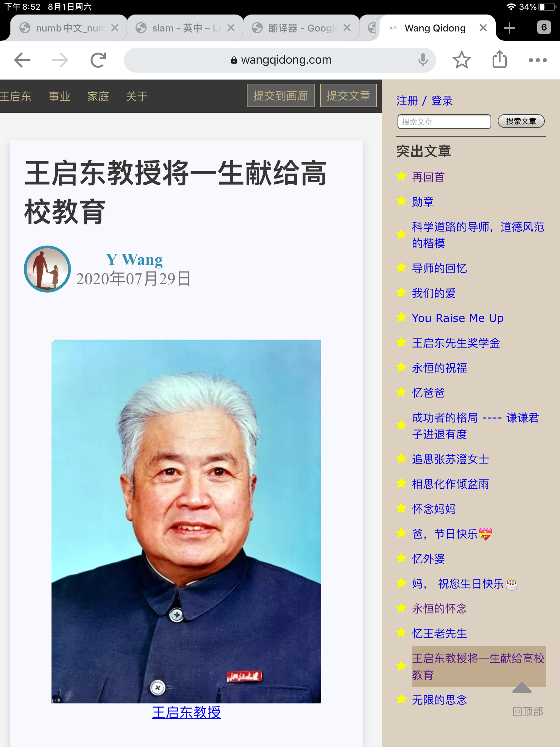Viewport: 560px width, 747px height.
Task: Open the 王启东 menu item
Action: tap(15, 96)
